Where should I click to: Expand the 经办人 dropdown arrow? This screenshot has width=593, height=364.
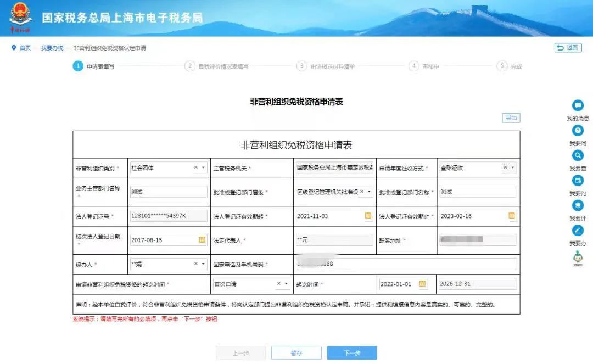pos(204,264)
